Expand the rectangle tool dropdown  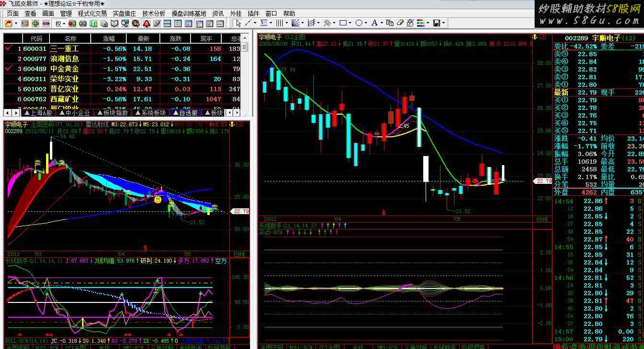point(350,23)
